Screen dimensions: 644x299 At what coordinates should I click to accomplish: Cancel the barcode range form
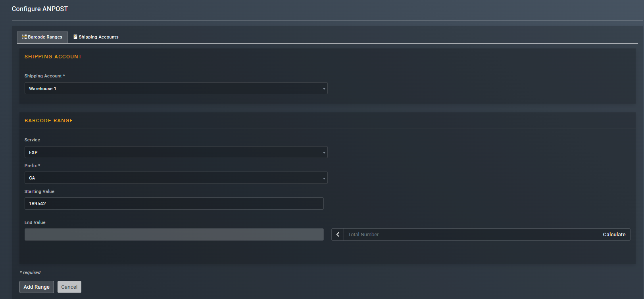pyautogui.click(x=69, y=287)
